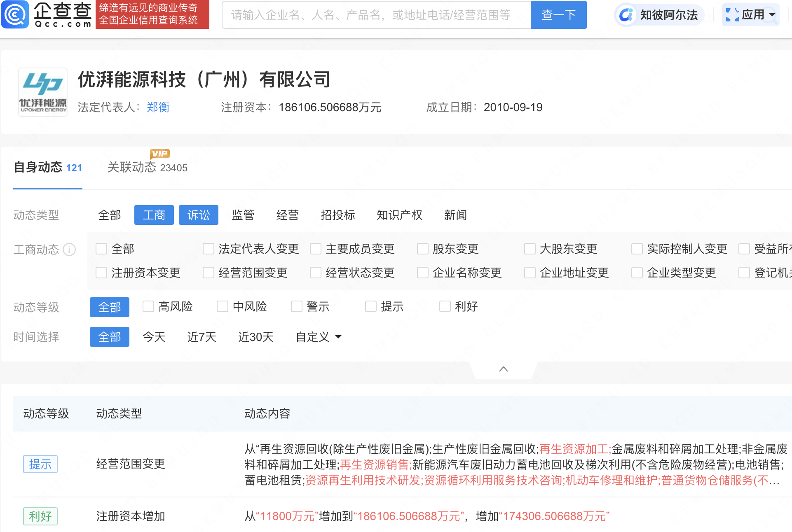Check the 利好 level checkbox
792x532 pixels.
[445, 306]
